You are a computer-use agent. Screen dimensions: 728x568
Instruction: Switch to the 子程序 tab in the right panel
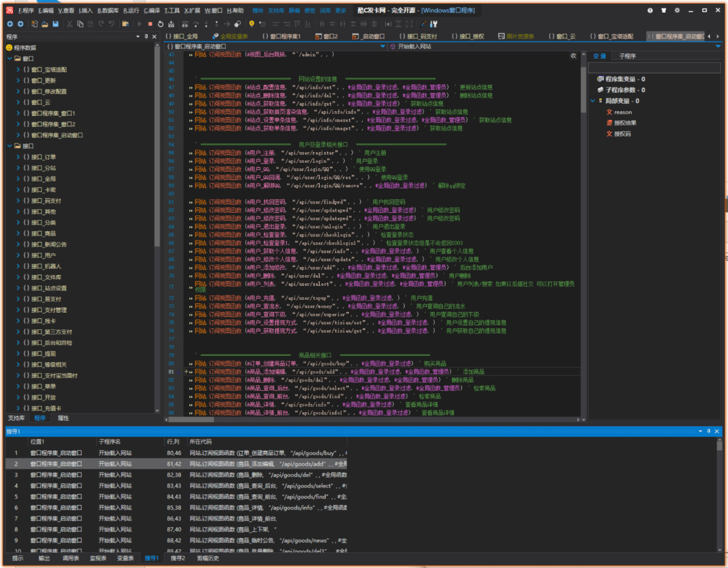627,56
